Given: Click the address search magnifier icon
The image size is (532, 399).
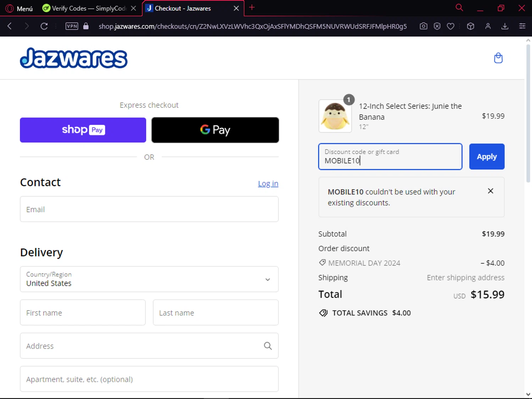Looking at the screenshot, I should pos(268,346).
